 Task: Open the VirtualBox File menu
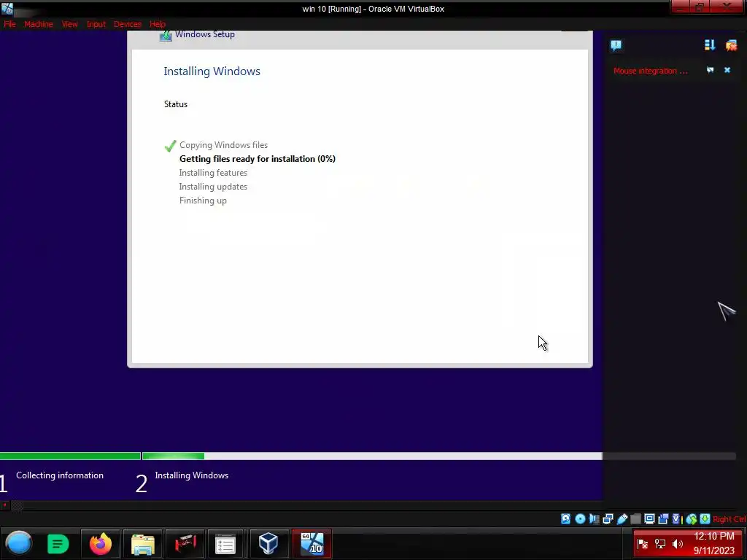click(x=9, y=24)
